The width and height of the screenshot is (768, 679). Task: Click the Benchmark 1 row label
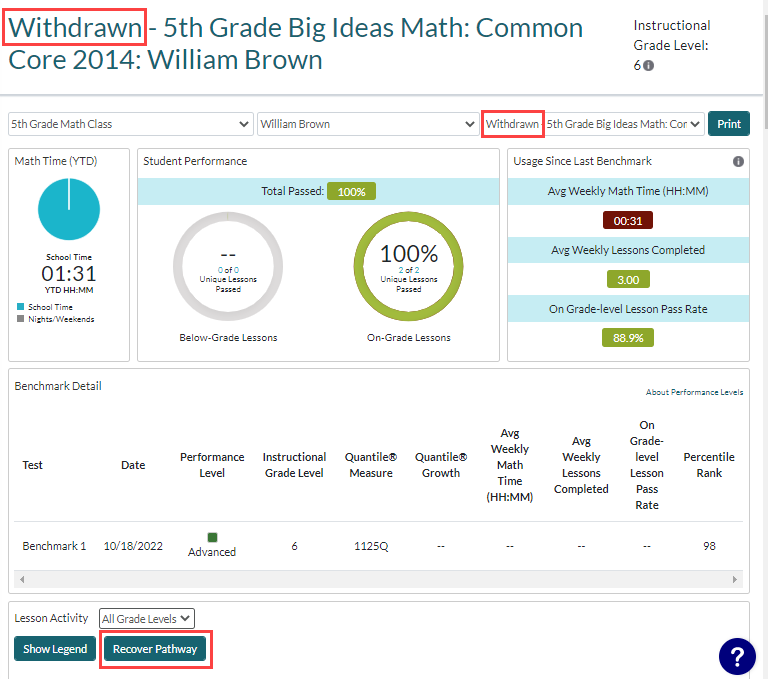tap(54, 546)
